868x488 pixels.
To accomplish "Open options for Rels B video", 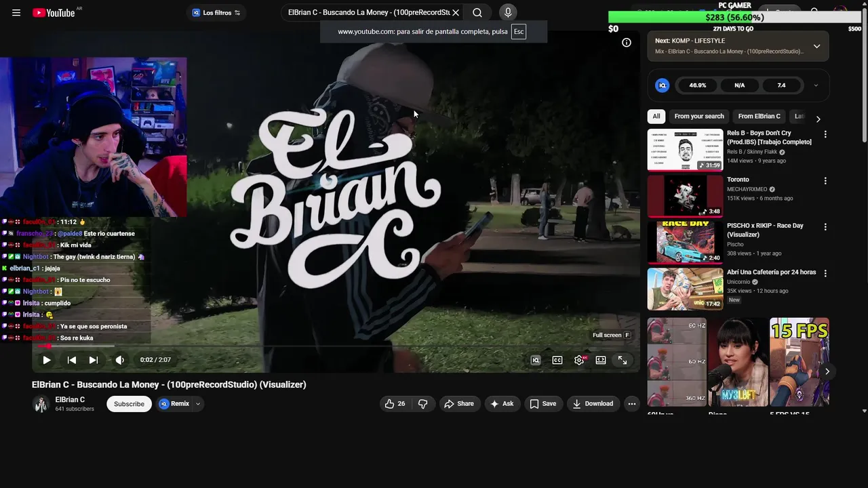I will (x=825, y=135).
